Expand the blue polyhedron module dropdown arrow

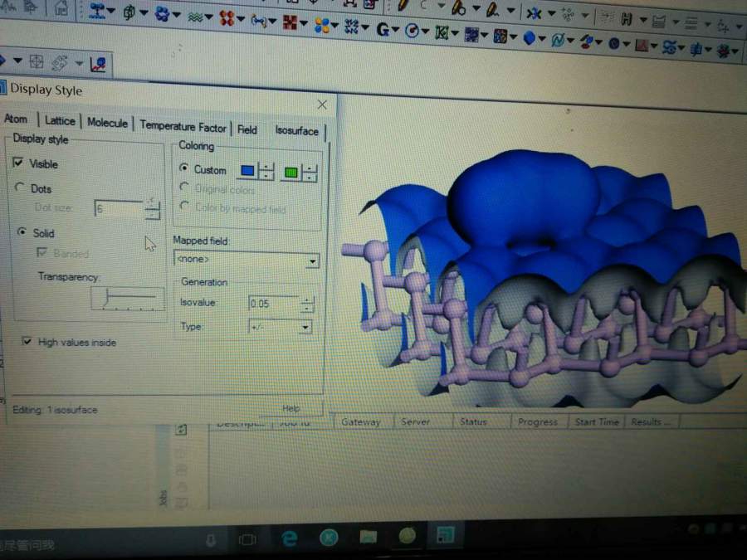pos(542,38)
